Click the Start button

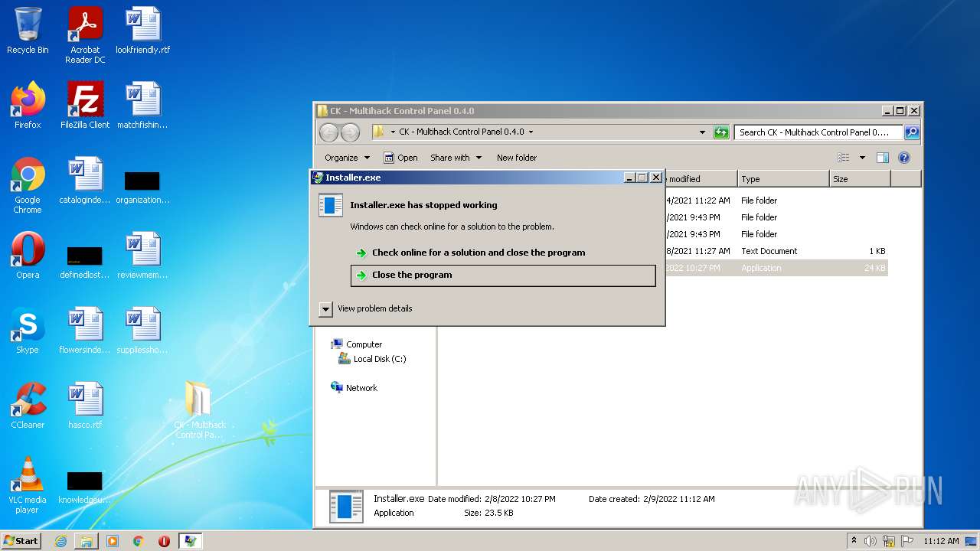click(x=21, y=541)
